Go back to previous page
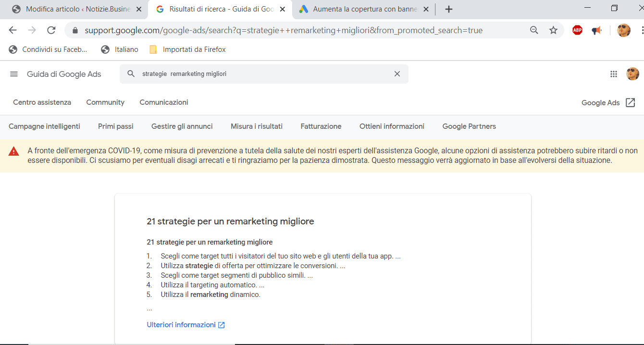Viewport: 644px width, 345px height. (x=13, y=30)
